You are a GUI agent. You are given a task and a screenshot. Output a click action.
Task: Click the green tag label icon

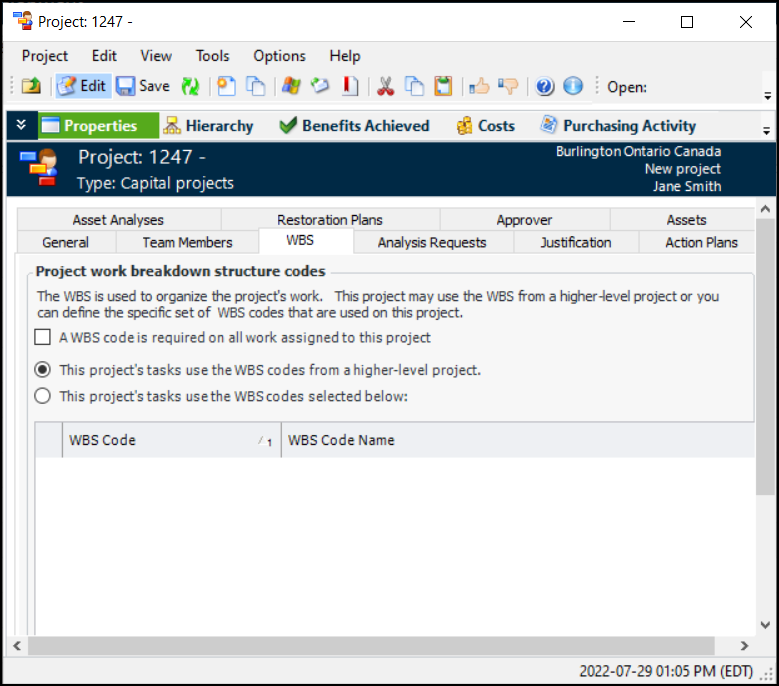point(320,86)
